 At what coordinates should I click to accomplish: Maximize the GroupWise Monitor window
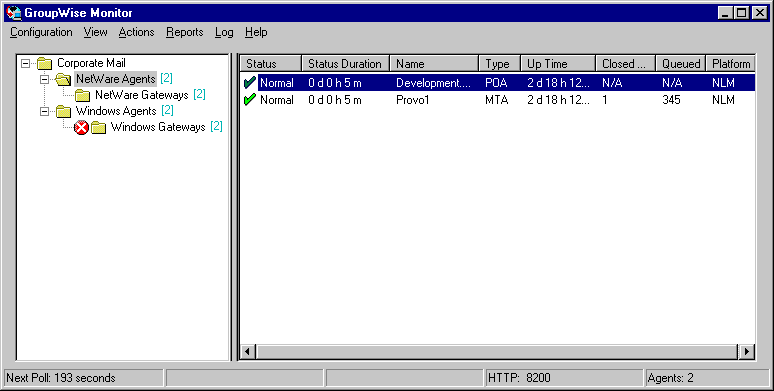click(741, 13)
